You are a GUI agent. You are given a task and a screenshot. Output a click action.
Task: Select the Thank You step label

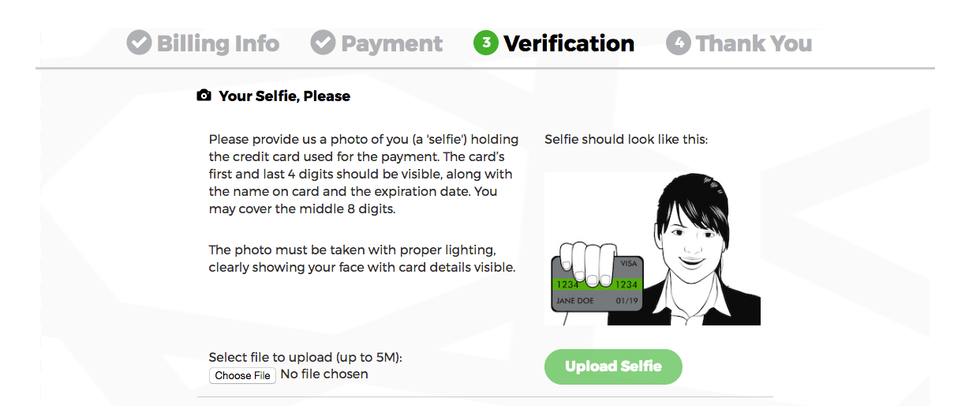click(754, 43)
